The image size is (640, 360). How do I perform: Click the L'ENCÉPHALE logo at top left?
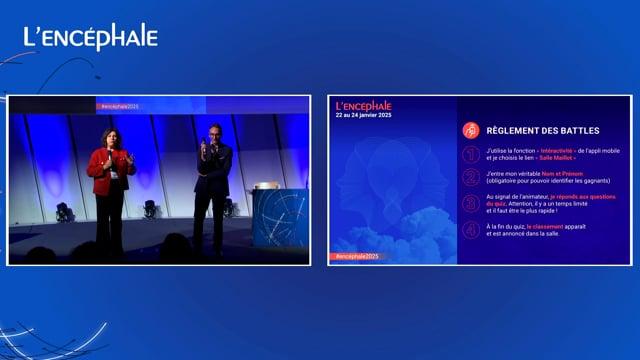point(90,37)
